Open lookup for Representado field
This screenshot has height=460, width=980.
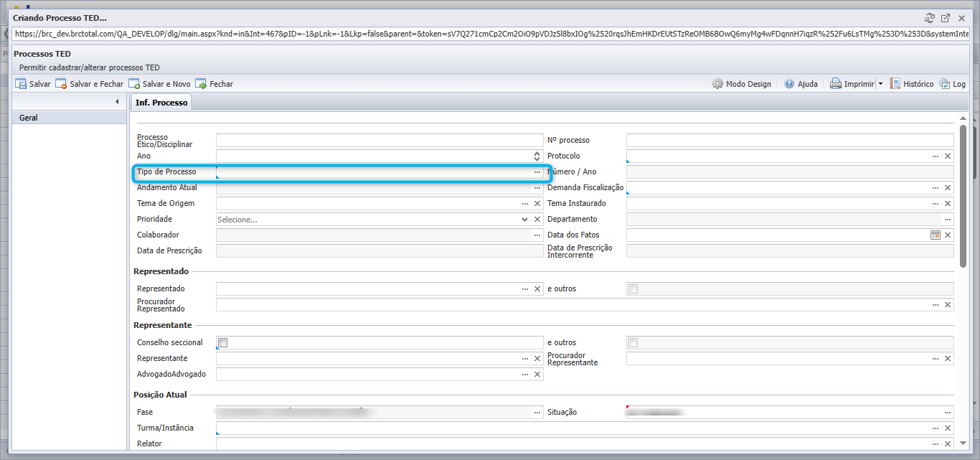pos(525,289)
